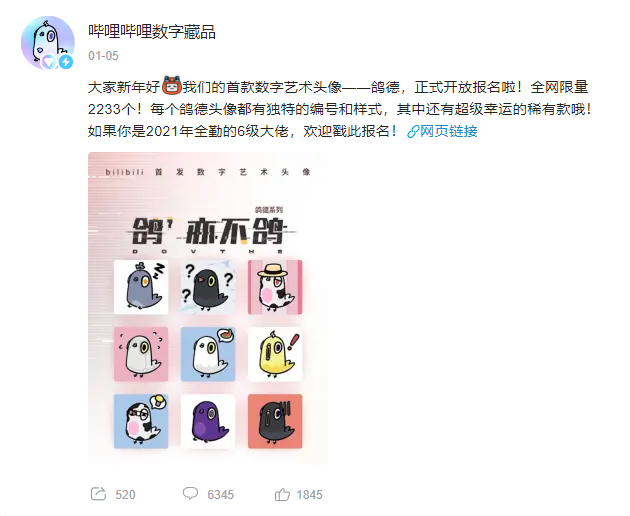The height and width of the screenshot is (516, 630).
Task: Click the comment count 6345
Action: click(221, 494)
